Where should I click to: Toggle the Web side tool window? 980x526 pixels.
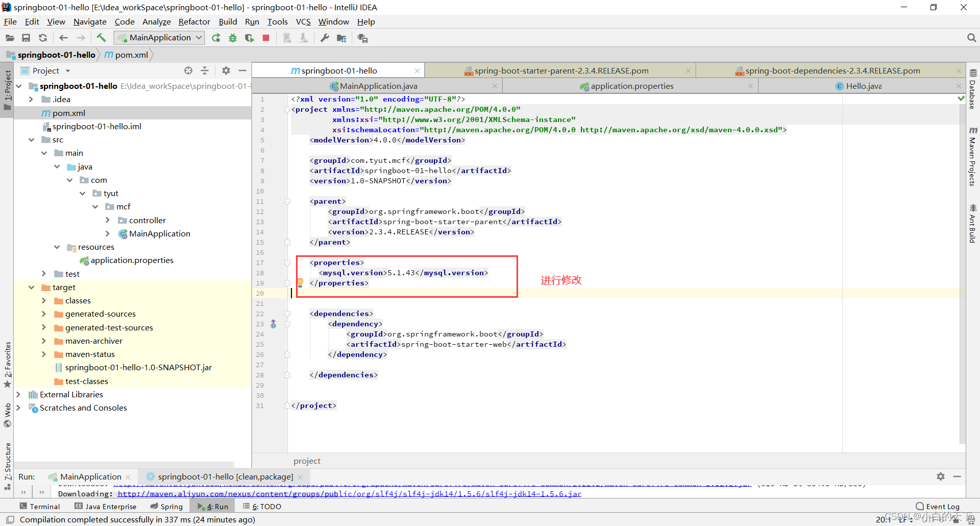(x=7, y=415)
